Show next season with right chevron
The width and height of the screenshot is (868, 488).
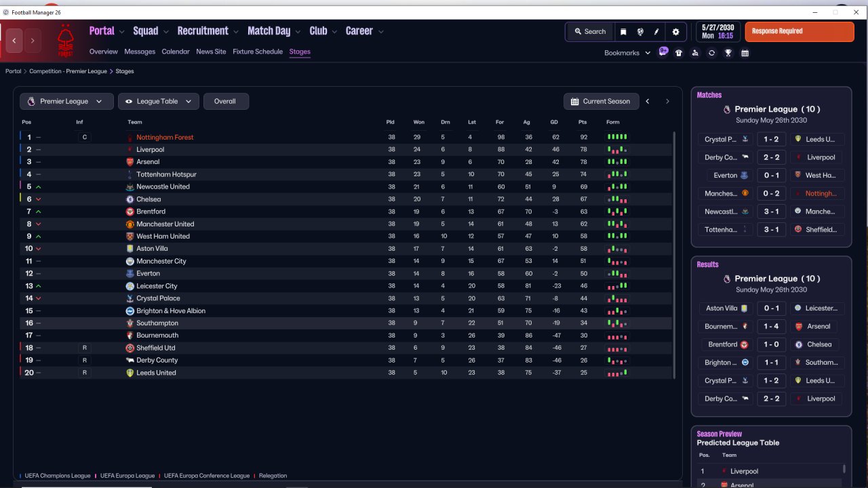pyautogui.click(x=667, y=102)
